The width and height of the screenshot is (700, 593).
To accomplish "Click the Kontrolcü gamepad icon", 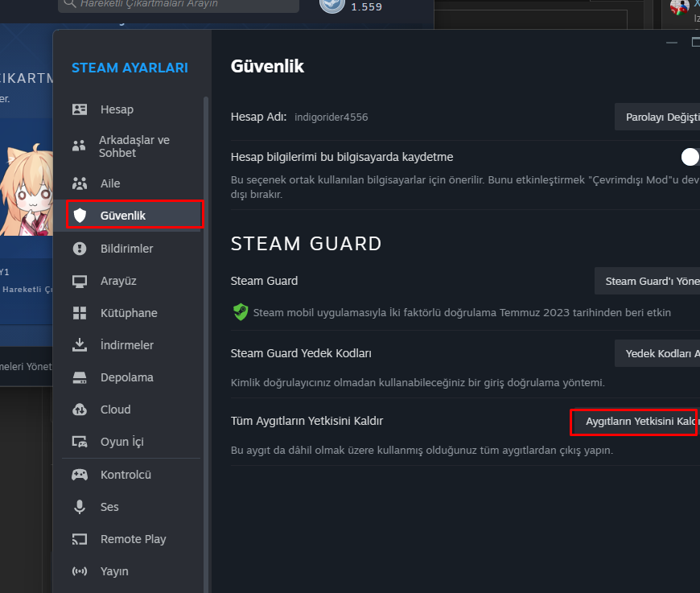I will tap(80, 475).
